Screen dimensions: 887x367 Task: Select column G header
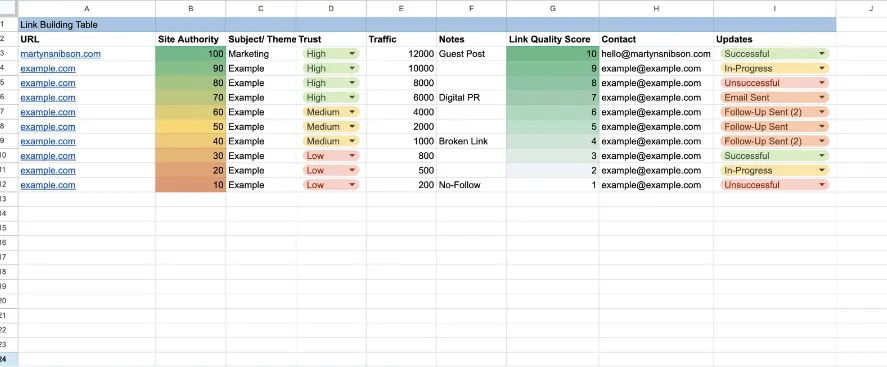tap(553, 8)
